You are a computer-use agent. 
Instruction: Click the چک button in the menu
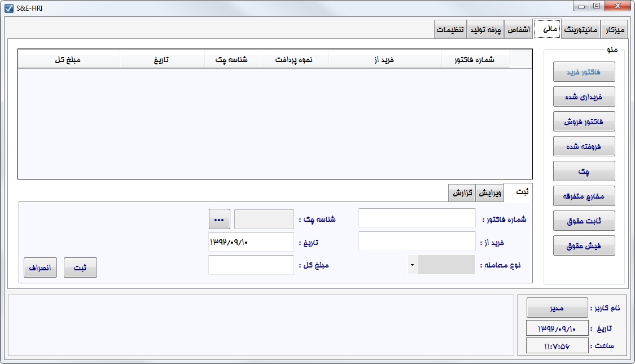(x=584, y=171)
